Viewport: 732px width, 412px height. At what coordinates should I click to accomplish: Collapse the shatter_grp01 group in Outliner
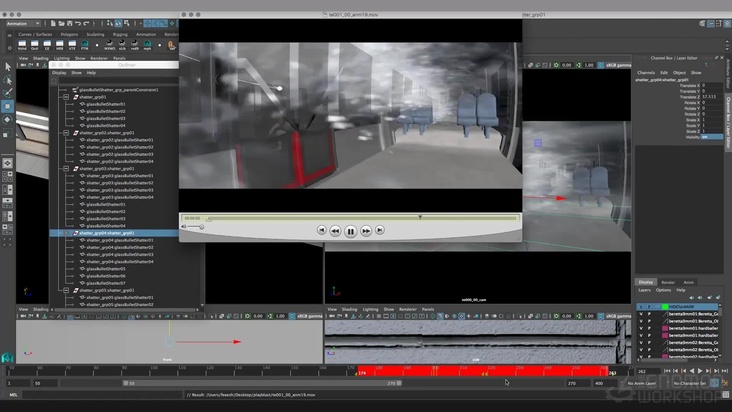click(x=64, y=96)
